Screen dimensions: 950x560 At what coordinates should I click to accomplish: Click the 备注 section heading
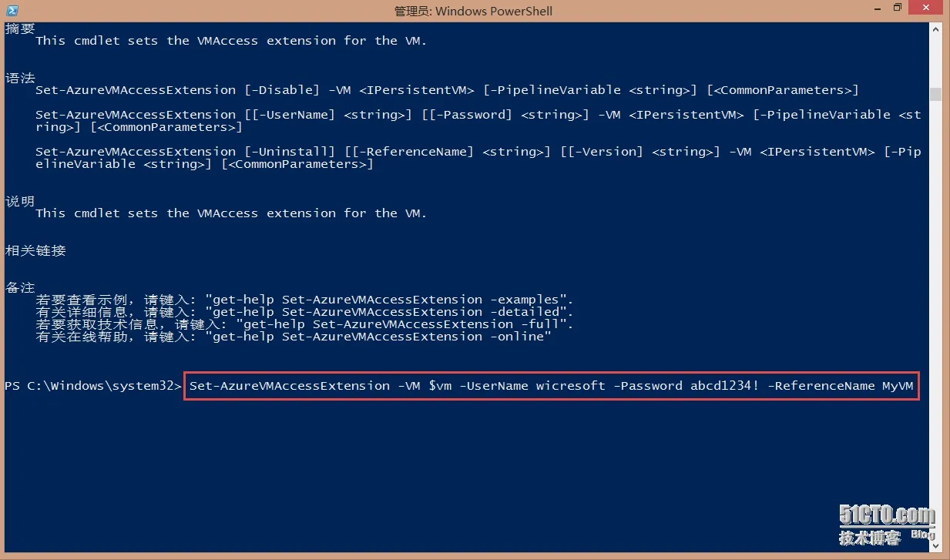click(x=20, y=287)
